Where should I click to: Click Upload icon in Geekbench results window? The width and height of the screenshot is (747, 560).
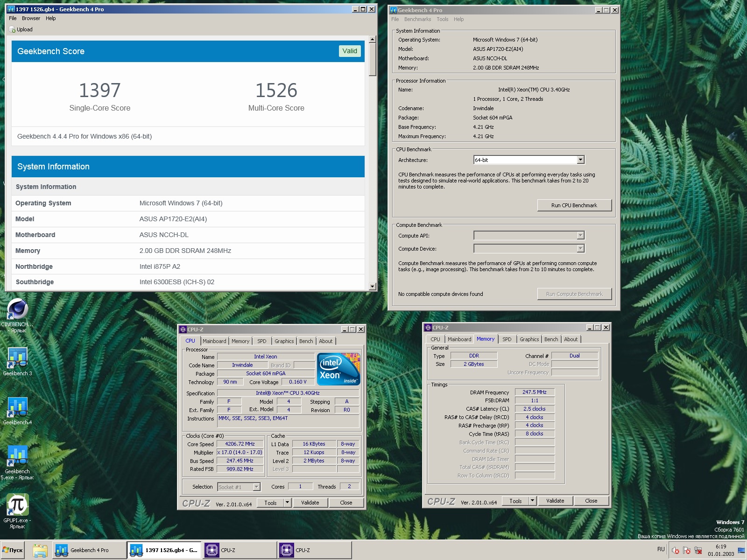pos(12,29)
